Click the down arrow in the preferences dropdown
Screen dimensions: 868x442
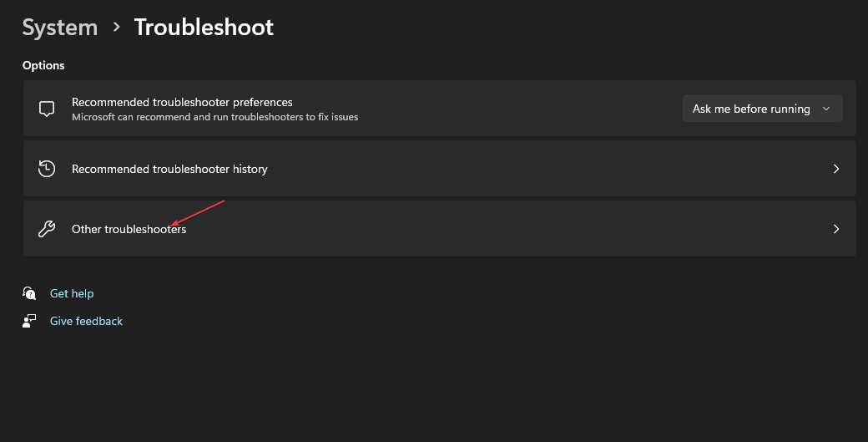826,109
